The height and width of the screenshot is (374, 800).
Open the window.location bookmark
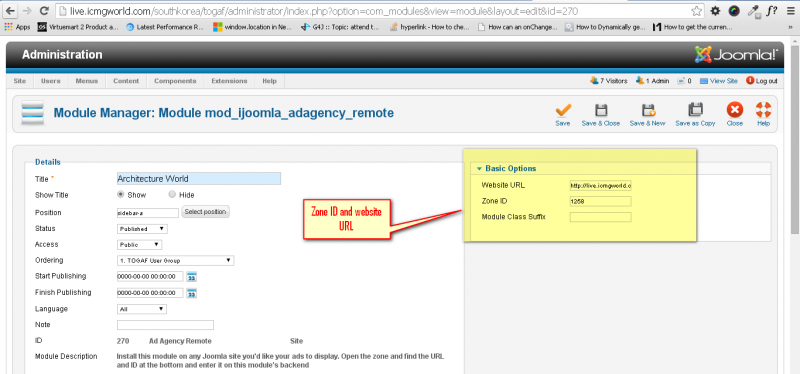point(252,27)
